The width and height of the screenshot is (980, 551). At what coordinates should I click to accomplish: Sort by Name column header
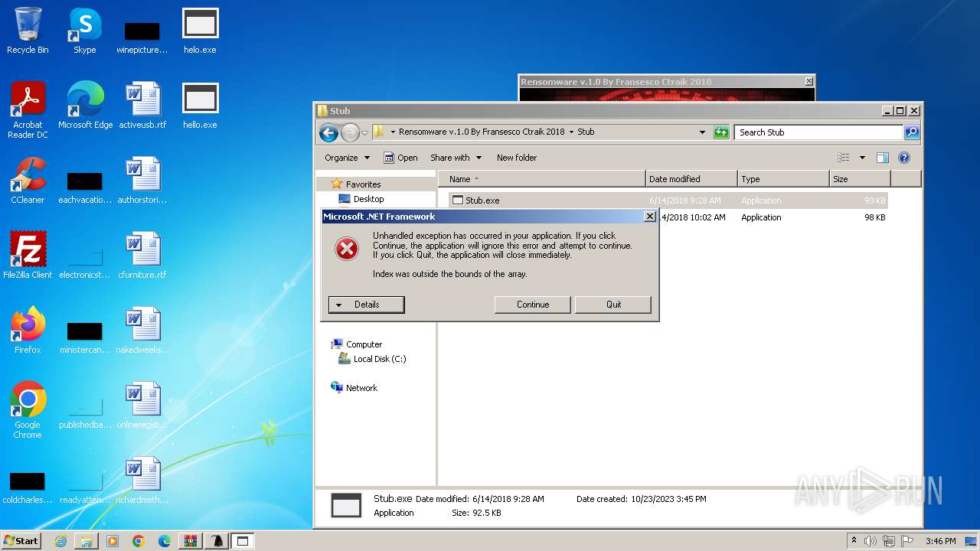[x=542, y=179]
